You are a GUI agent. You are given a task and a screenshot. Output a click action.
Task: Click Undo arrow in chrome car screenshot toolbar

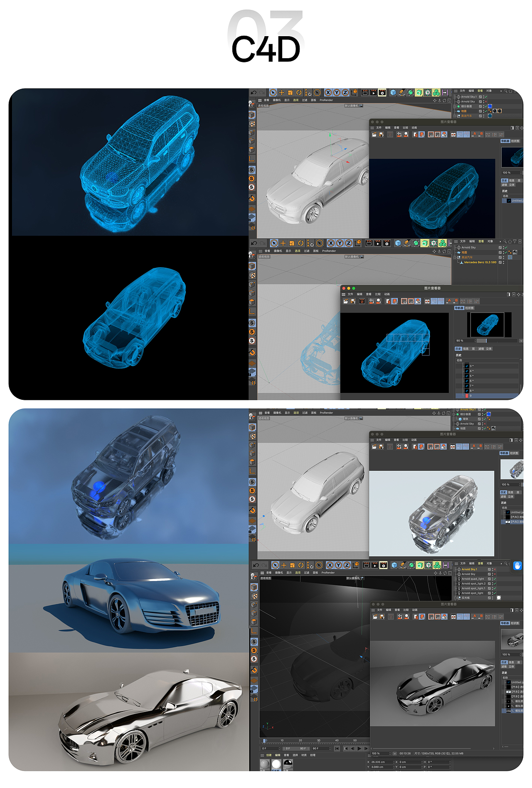(255, 565)
